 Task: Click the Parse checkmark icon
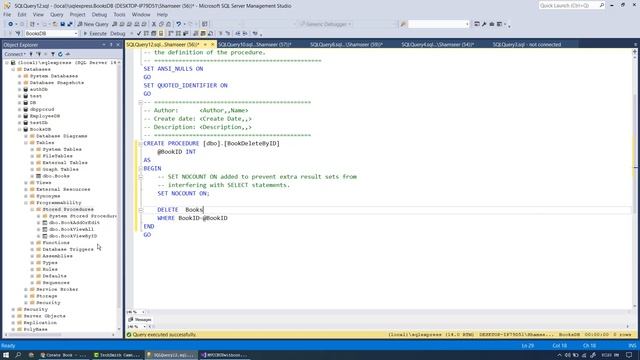[139, 33]
